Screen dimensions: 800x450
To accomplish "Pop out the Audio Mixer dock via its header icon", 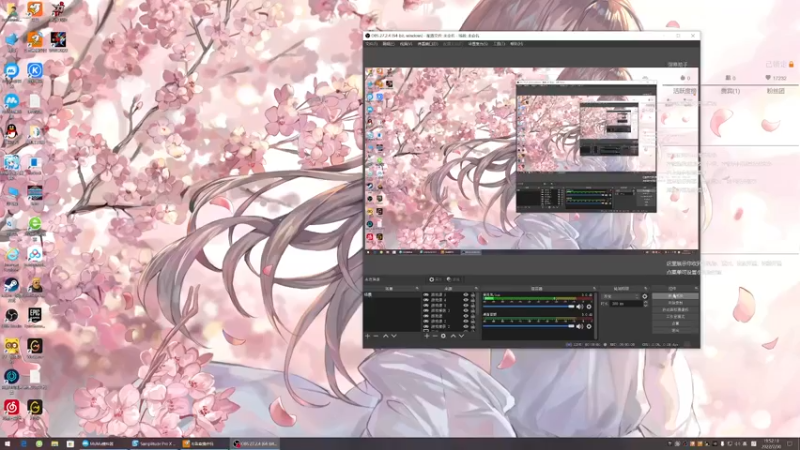I will 594,289.
